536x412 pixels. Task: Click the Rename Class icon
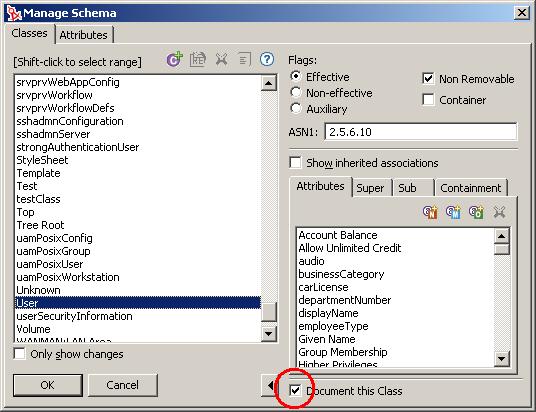(198, 59)
